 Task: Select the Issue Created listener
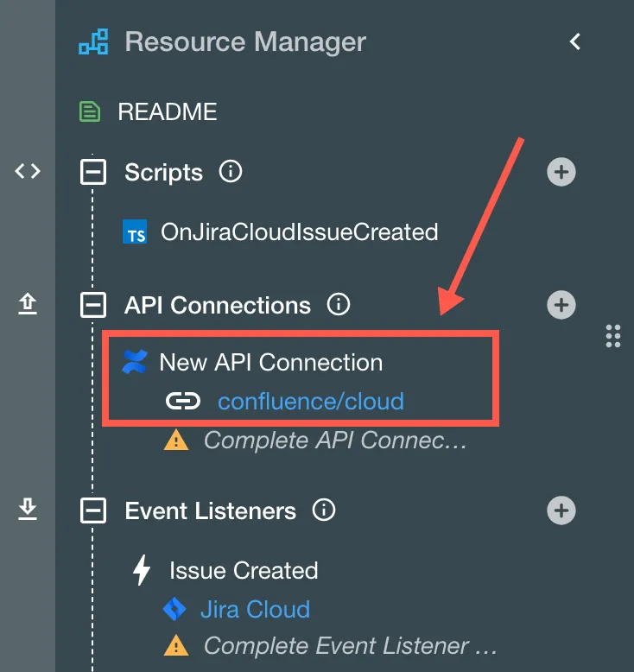tap(244, 571)
